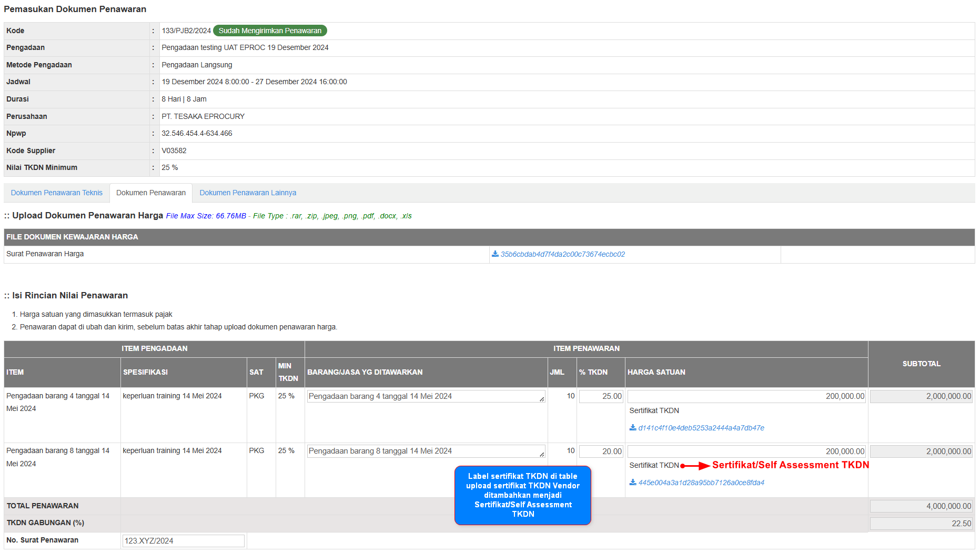This screenshot has width=980, height=552.
Task: Click harga satuan field for barang 4
Action: [x=746, y=396]
